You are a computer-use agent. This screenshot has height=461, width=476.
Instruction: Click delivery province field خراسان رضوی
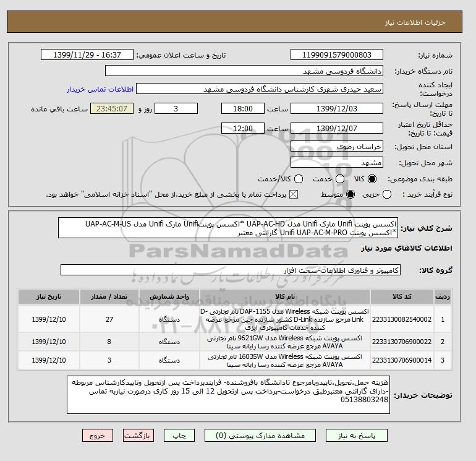(x=337, y=147)
